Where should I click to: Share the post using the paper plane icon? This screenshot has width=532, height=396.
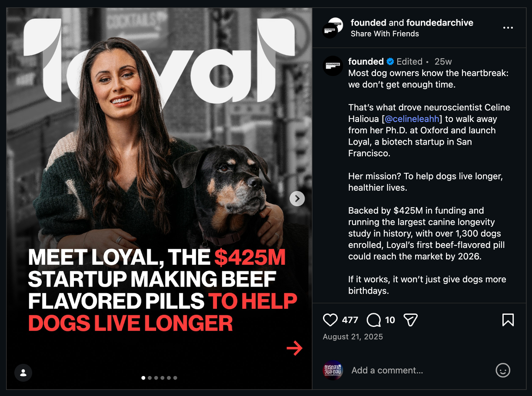coord(410,320)
